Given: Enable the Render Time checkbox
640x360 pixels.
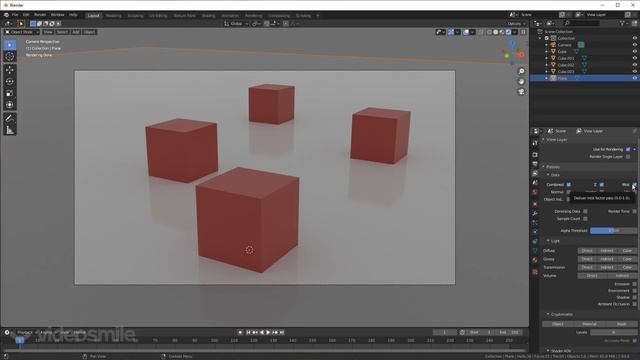Looking at the screenshot, I should 634,211.
